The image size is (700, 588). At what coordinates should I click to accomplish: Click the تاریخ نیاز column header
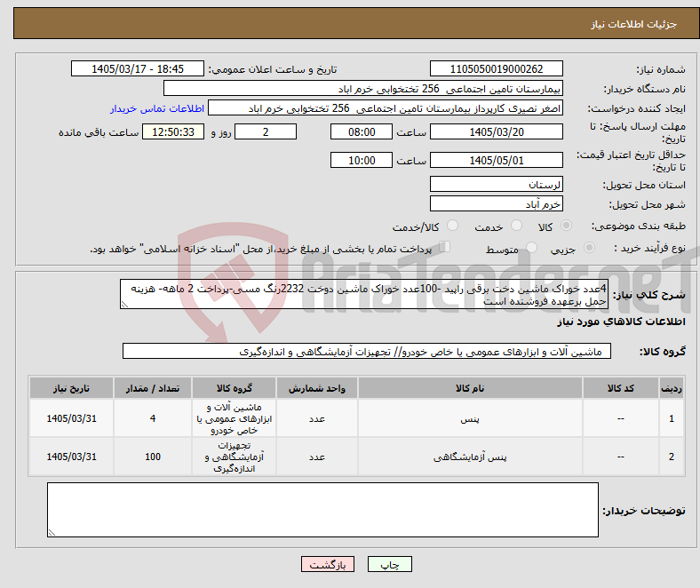click(x=71, y=388)
